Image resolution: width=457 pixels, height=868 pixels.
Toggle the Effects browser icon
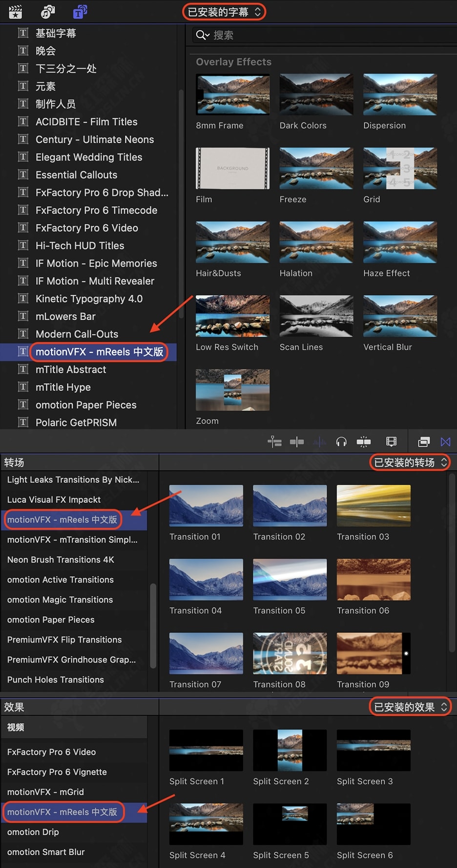(424, 442)
